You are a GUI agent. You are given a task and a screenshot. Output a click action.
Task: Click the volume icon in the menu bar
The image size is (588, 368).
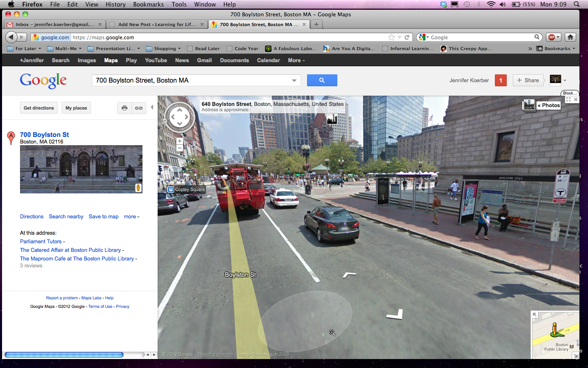click(x=503, y=4)
